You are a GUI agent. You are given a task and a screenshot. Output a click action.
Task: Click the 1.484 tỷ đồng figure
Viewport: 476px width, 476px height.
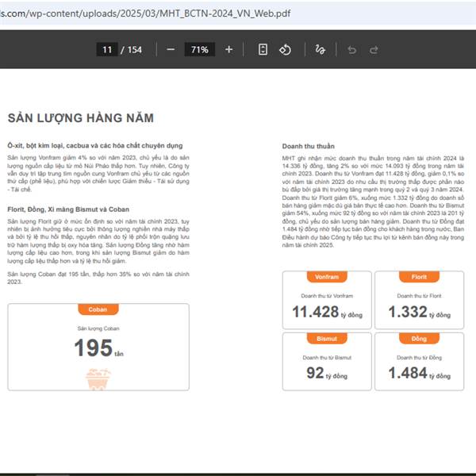[419, 373]
